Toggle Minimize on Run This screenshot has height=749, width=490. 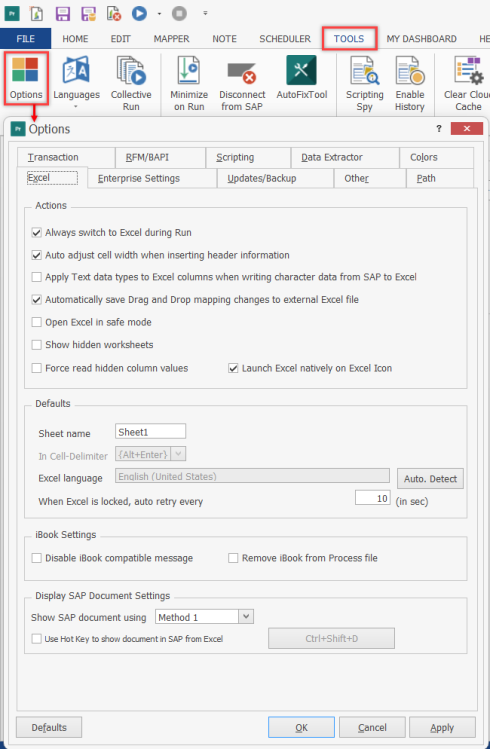coord(189,83)
